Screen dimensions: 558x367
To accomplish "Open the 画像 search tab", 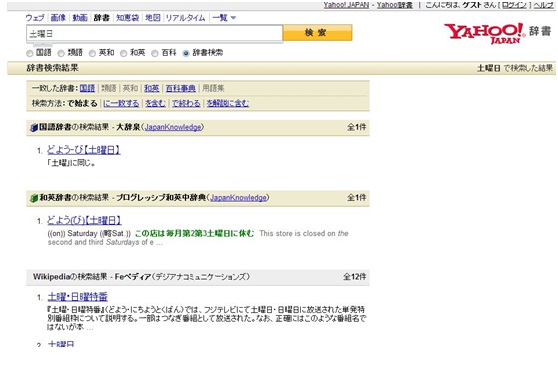I will point(58,17).
